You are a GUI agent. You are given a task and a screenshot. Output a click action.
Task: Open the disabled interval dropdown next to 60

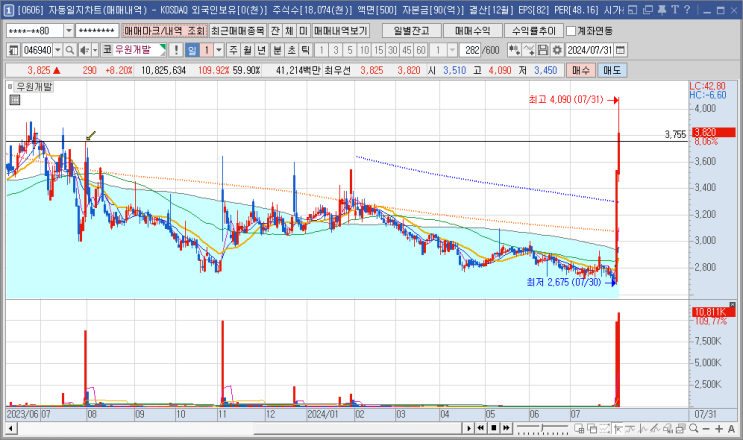[452, 50]
